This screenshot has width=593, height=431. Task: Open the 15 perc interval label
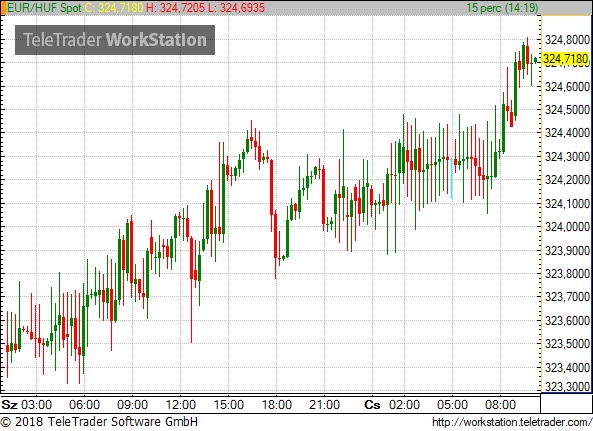(502, 8)
